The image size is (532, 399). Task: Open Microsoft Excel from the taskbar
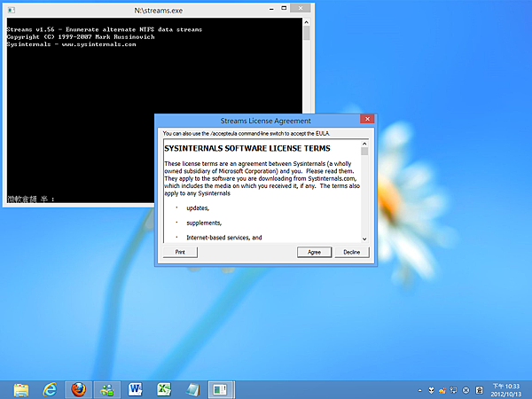click(164, 389)
